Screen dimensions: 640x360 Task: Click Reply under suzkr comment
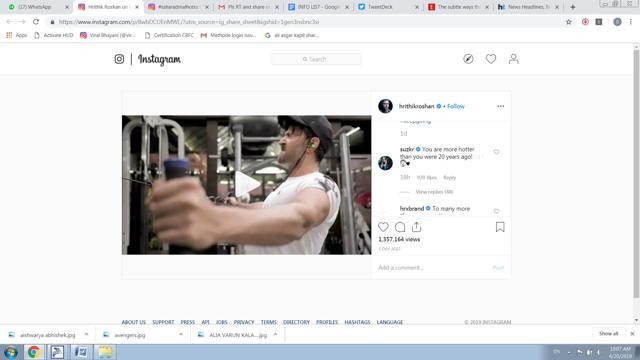[450, 178]
